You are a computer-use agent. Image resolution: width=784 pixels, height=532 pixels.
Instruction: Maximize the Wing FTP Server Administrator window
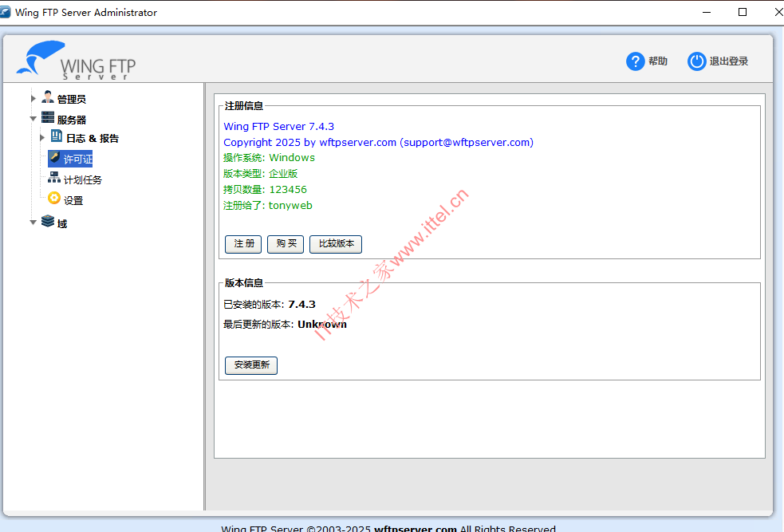click(x=743, y=12)
